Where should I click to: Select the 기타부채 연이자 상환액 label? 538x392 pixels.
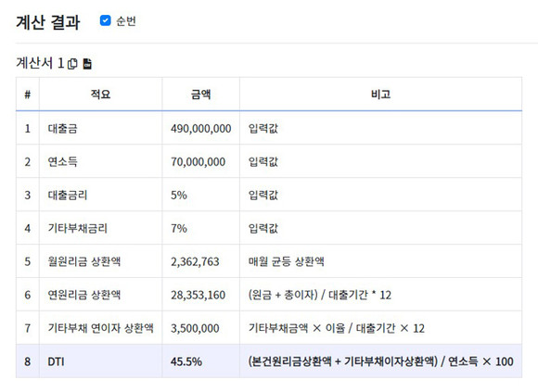(100, 328)
